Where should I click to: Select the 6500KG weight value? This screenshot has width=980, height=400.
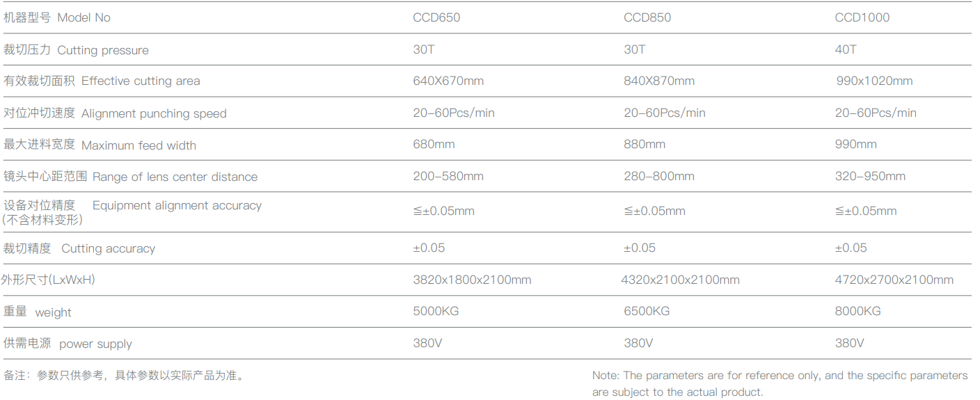coord(647,312)
